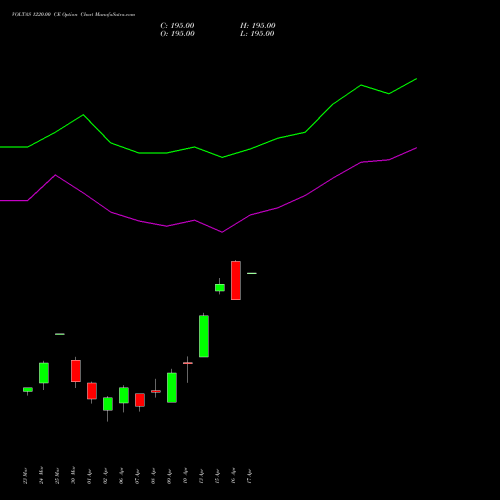Select the green candle on 02 Apr
The width and height of the screenshot is (500, 500).
tap(108, 404)
